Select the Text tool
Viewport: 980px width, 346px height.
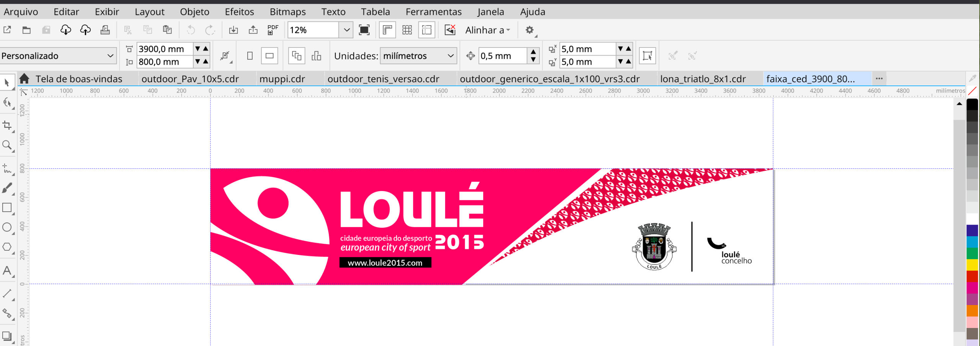(x=8, y=271)
